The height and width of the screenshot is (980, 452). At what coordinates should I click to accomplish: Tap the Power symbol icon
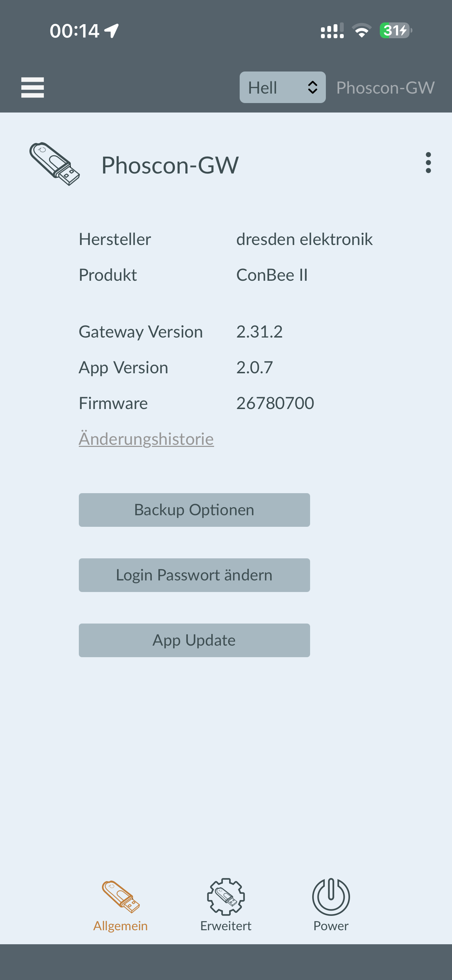[331, 896]
